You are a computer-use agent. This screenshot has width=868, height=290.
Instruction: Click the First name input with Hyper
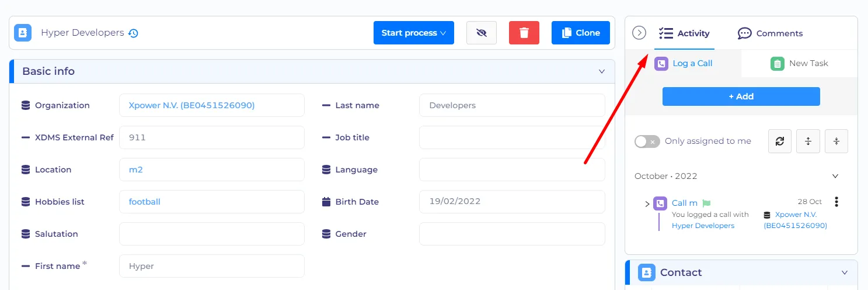click(212, 266)
